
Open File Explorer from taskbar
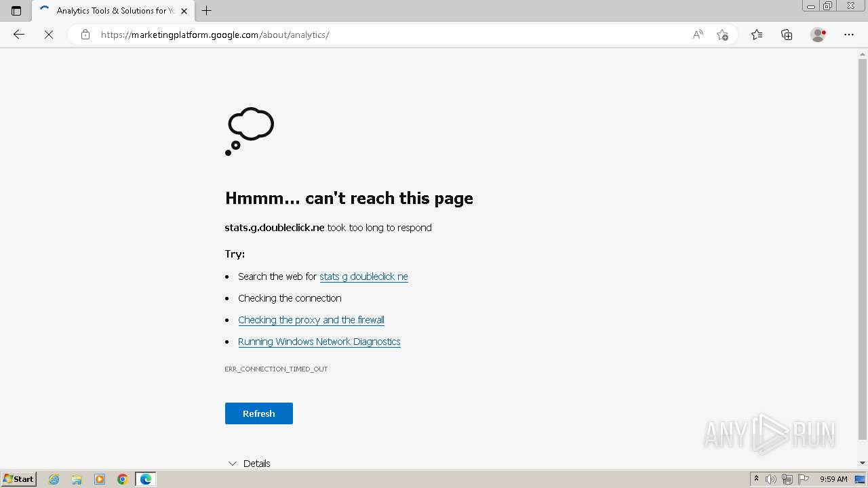point(77,479)
